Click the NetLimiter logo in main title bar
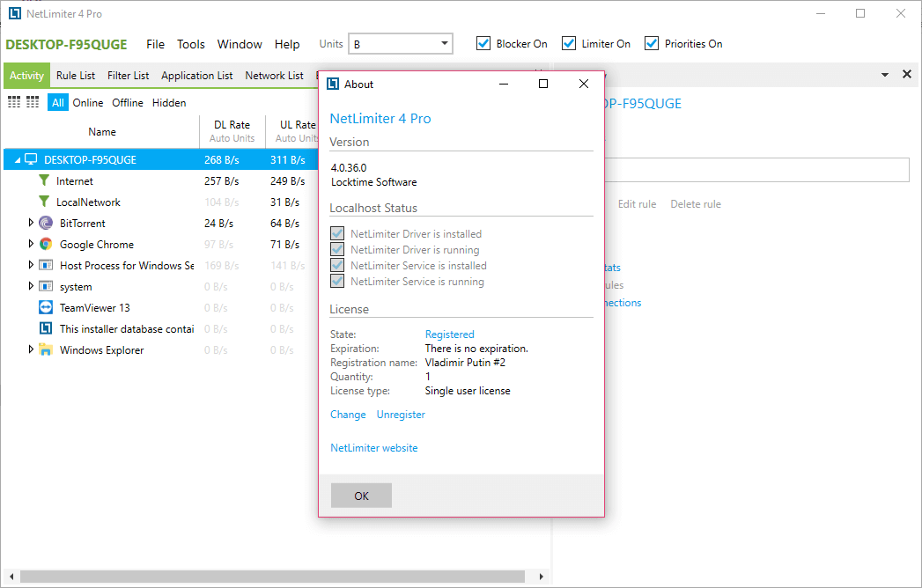Screen dimensions: 922x588 pos(15,13)
